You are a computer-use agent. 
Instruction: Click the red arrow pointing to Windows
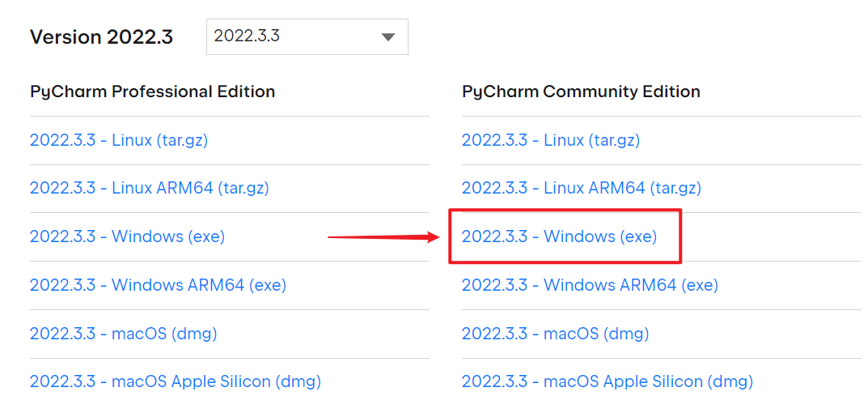(x=382, y=237)
